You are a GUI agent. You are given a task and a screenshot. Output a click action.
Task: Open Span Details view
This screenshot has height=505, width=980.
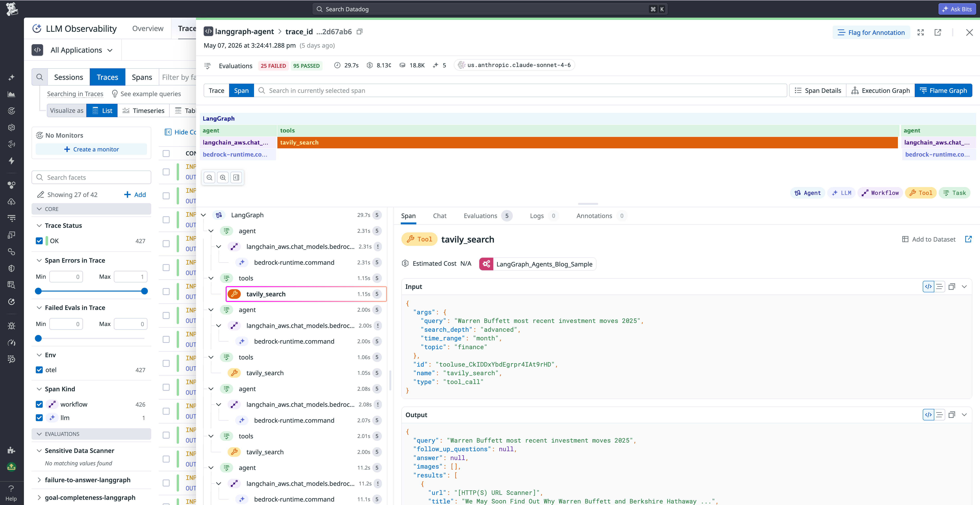pos(818,91)
